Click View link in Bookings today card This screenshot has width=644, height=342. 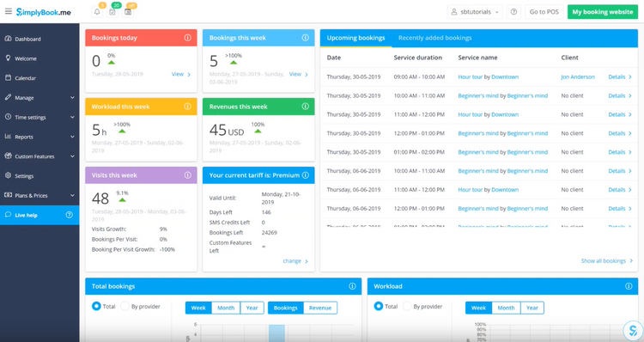pos(180,75)
